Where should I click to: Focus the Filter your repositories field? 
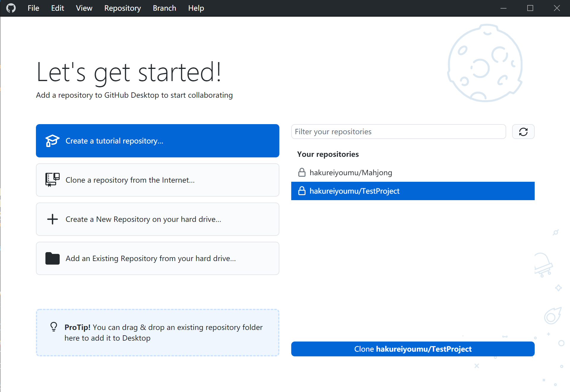(x=398, y=132)
